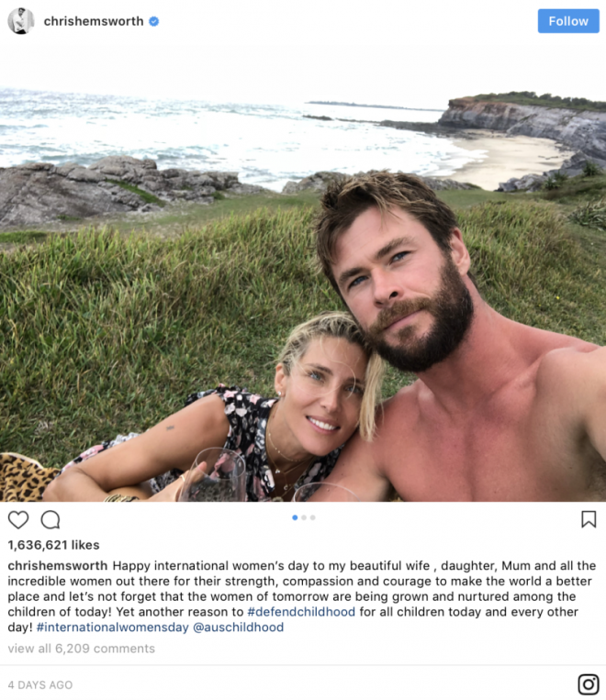The height and width of the screenshot is (700, 606).
Task: Open the #defendchildhood hashtag
Action: point(301,612)
